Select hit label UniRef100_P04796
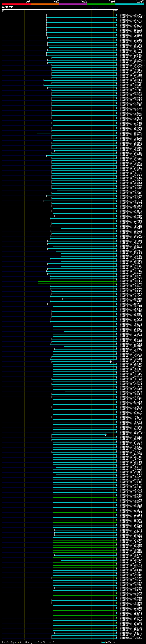The image size is (146, 644). pyautogui.click(x=131, y=32)
